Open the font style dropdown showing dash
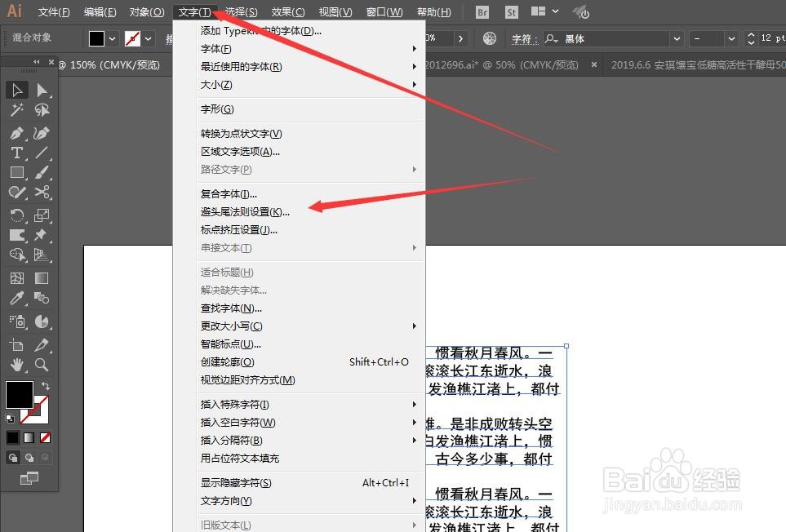The width and height of the screenshot is (786, 532). 731,38
